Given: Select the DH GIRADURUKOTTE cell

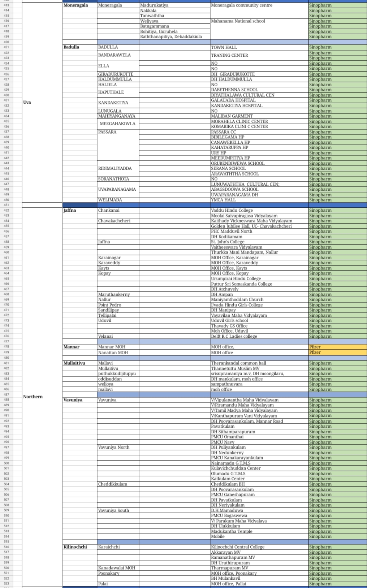Looking at the screenshot, I should tap(259, 74).
